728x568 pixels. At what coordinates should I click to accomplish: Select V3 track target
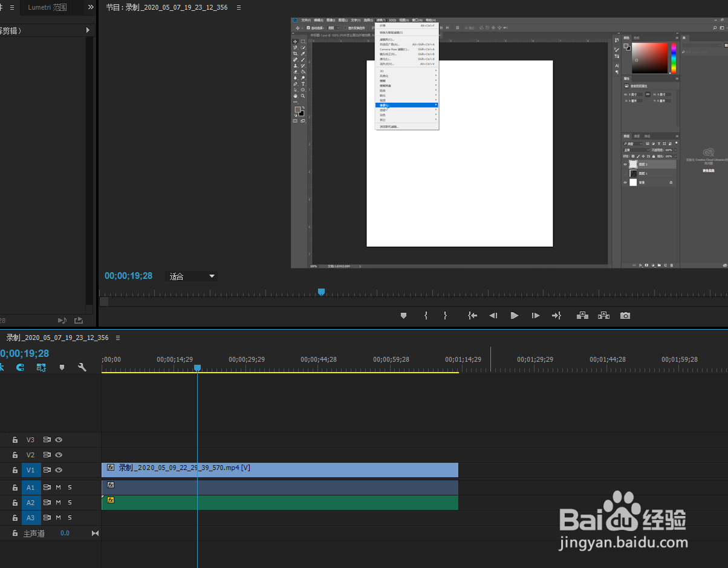[x=31, y=440]
